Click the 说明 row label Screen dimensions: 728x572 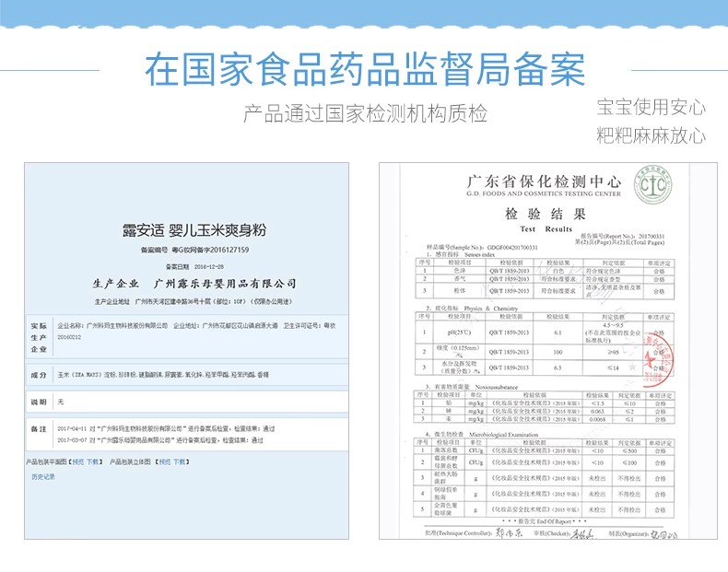tap(39, 402)
